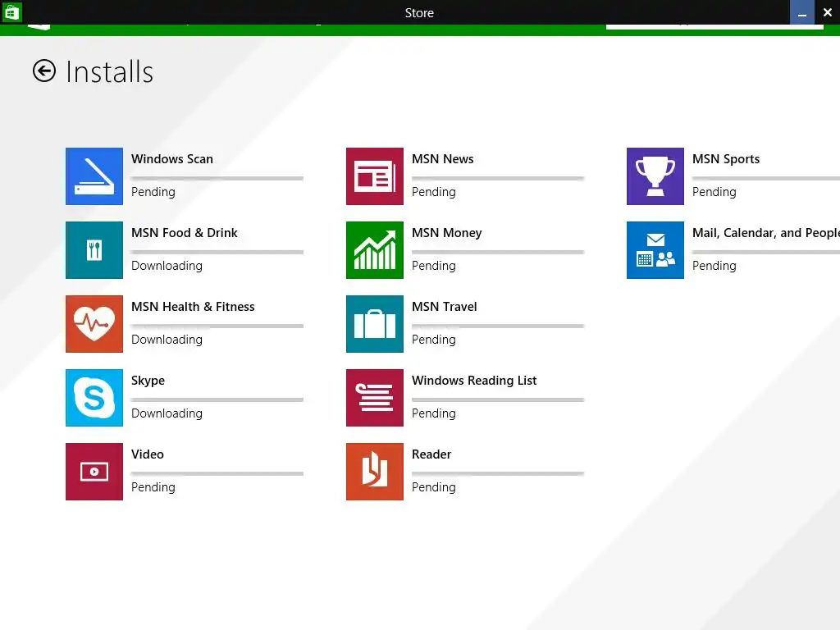The height and width of the screenshot is (630, 840).
Task: Click the Reader progress bar
Action: [498, 473]
